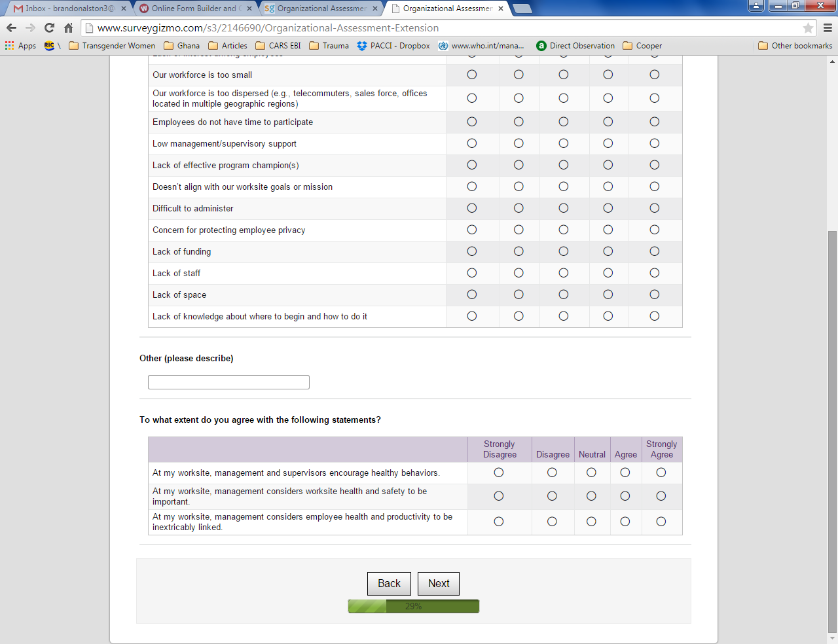This screenshot has height=644, width=838.
Task: Open the PACCI - Dropbox bookmark
Action: pyautogui.click(x=393, y=46)
